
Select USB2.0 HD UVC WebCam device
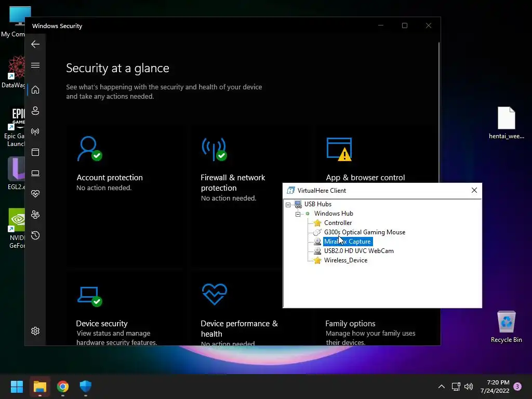[359, 251]
